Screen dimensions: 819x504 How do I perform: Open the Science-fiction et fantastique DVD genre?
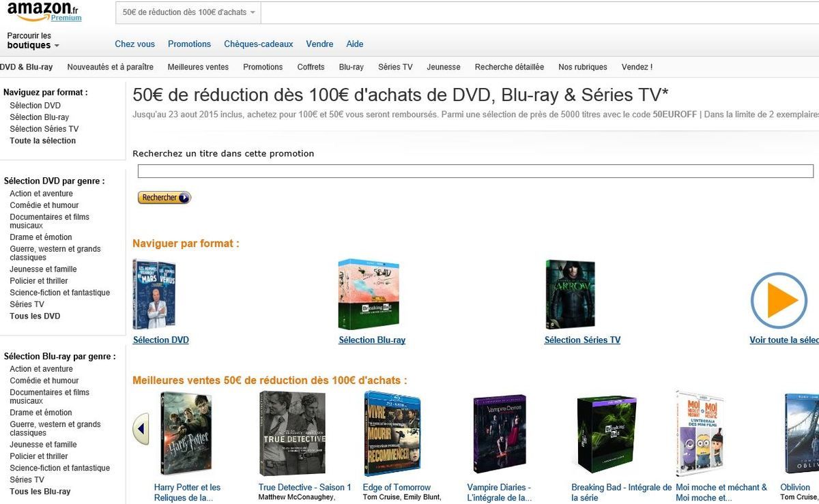click(x=59, y=293)
